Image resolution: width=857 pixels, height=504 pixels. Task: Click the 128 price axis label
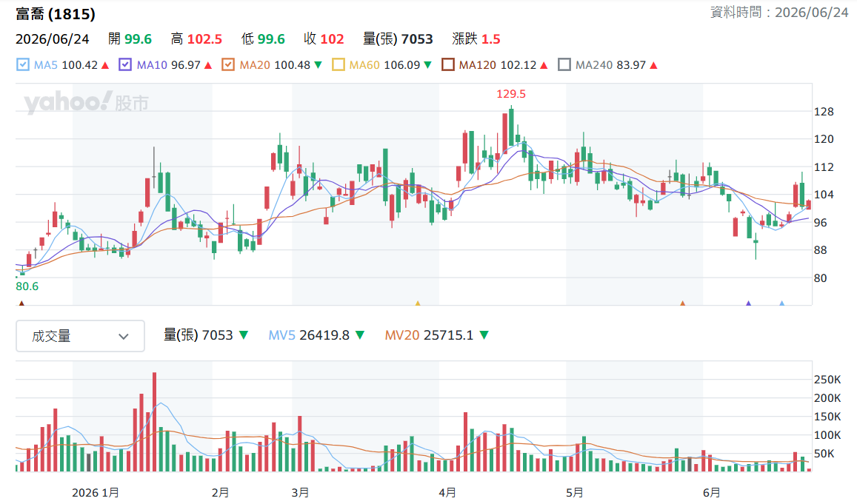click(824, 112)
